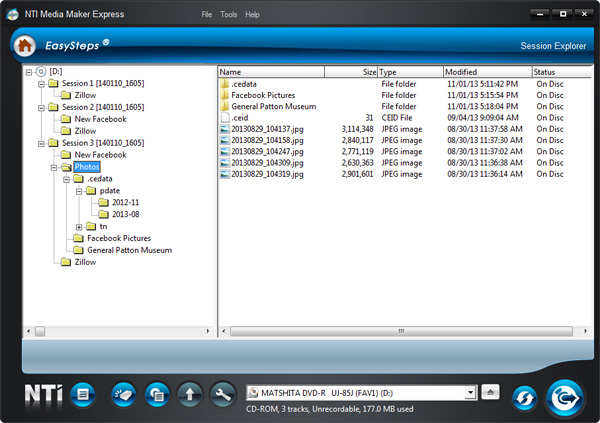Select General Patton Museum in the tree
Image resolution: width=600 pixels, height=423 pixels.
[129, 250]
